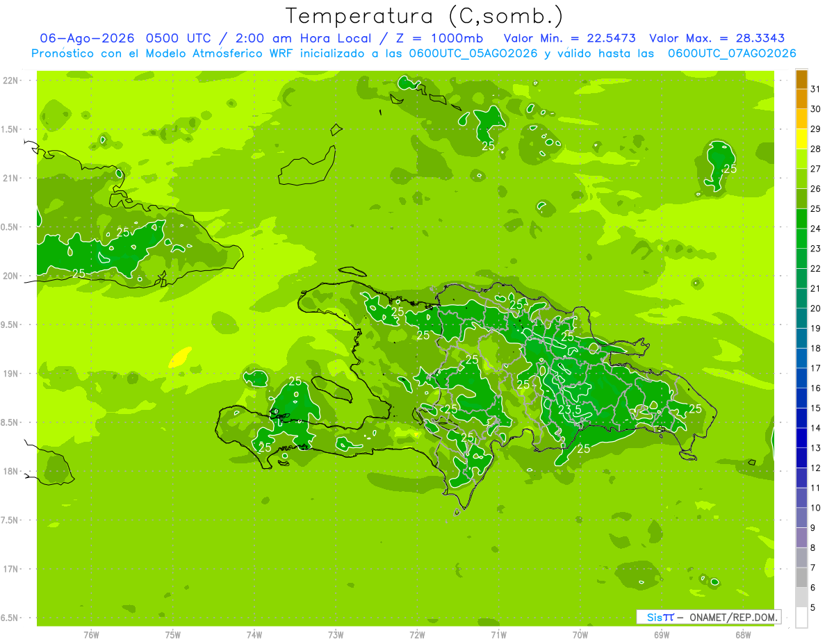Click longitude axis label "70W"
This screenshot has height=644, width=834.
[x=580, y=635]
